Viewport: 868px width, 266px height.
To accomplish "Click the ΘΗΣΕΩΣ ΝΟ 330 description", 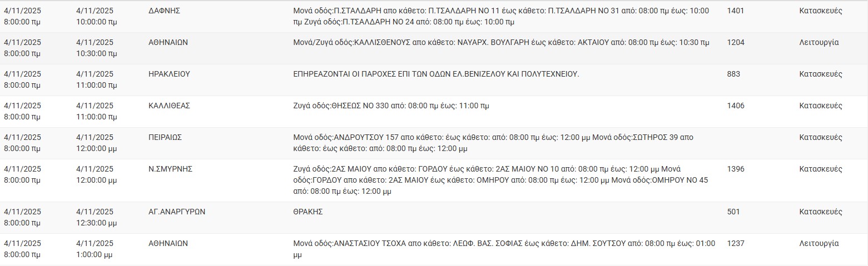I will point(391,106).
